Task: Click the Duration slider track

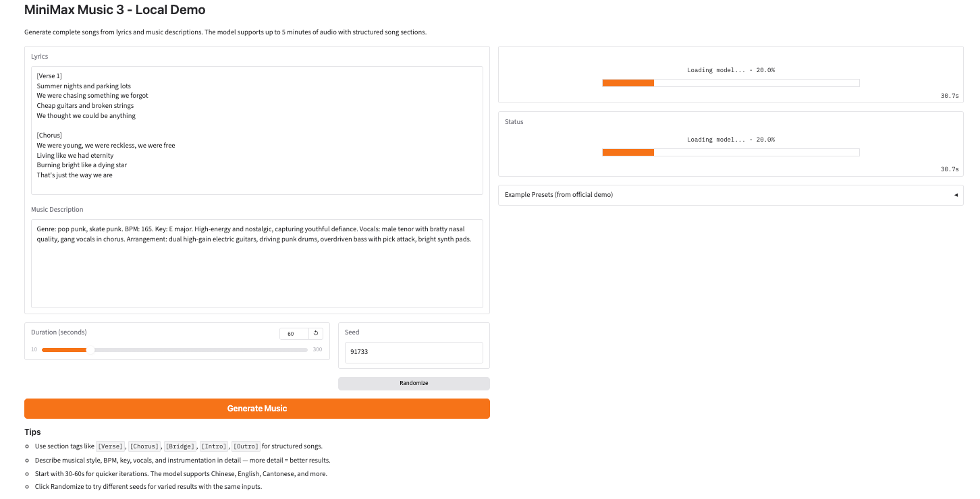Action: point(175,350)
